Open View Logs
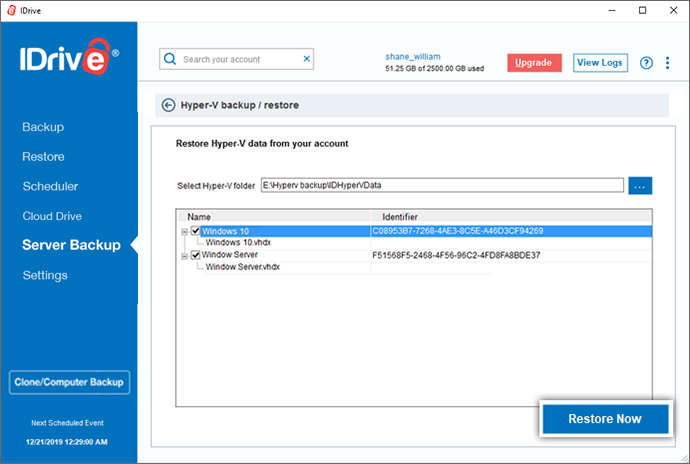The height and width of the screenshot is (464, 690). click(600, 63)
